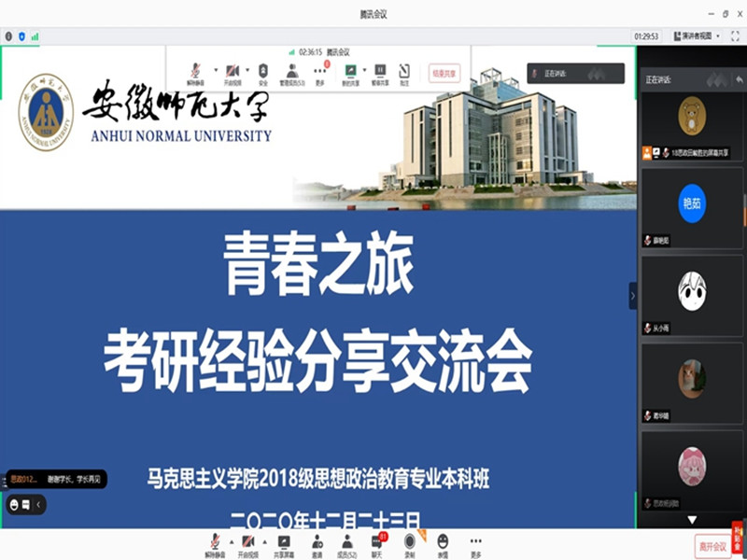The image size is (747, 560).
Task: Open Members (52) list in bottom toolbar
Action: pyautogui.click(x=347, y=542)
